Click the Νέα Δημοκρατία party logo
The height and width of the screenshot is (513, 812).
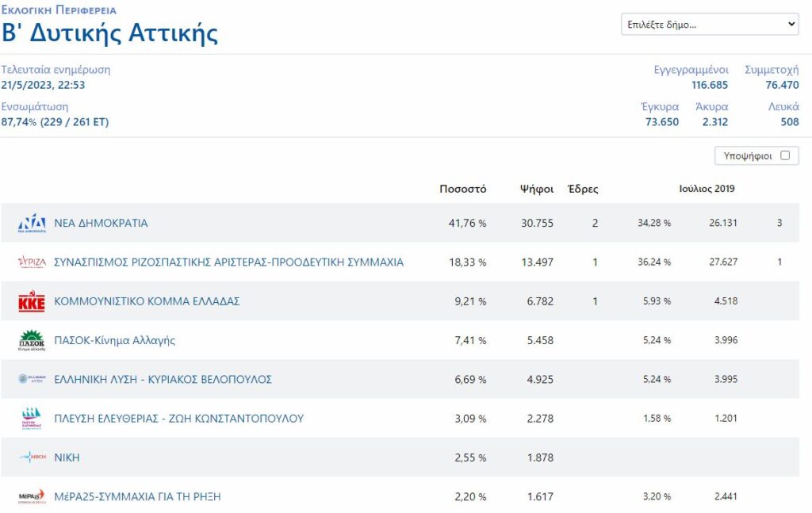[32, 224]
